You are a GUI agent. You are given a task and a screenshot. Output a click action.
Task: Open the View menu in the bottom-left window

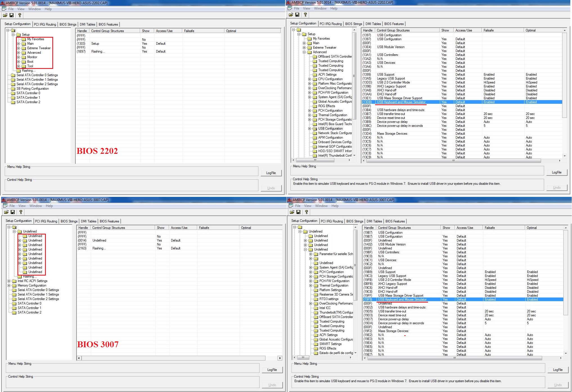coord(22,206)
